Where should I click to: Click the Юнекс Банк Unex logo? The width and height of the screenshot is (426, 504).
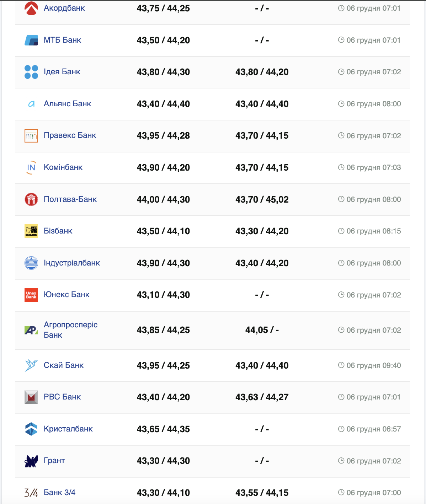pos(31,295)
